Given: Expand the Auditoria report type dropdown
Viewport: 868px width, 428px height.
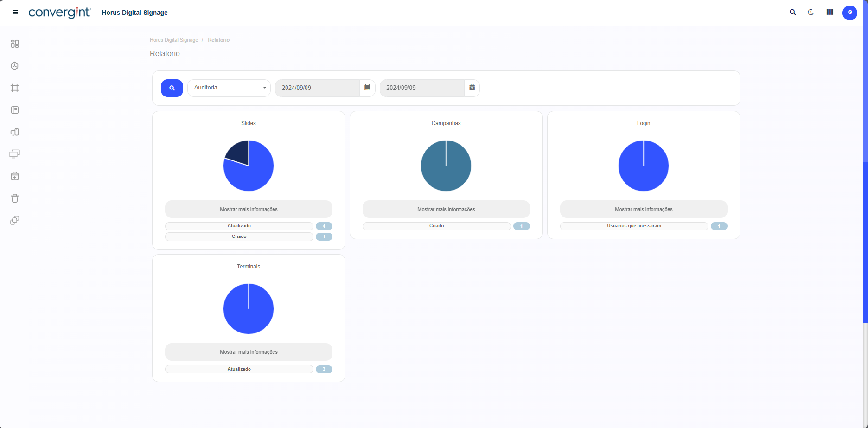Looking at the screenshot, I should (x=229, y=88).
